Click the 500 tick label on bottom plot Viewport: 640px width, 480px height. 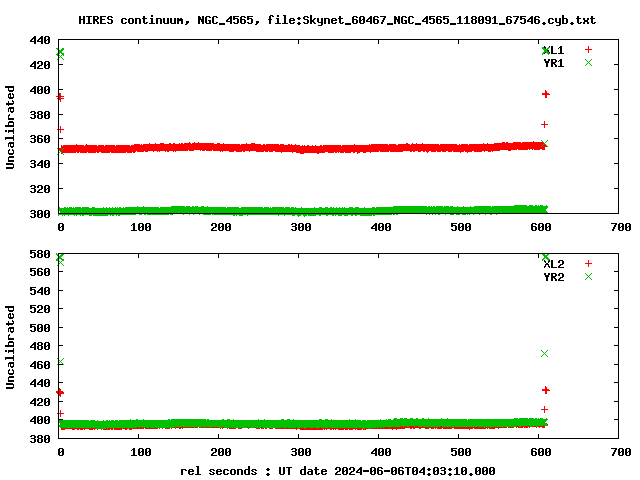(40, 328)
